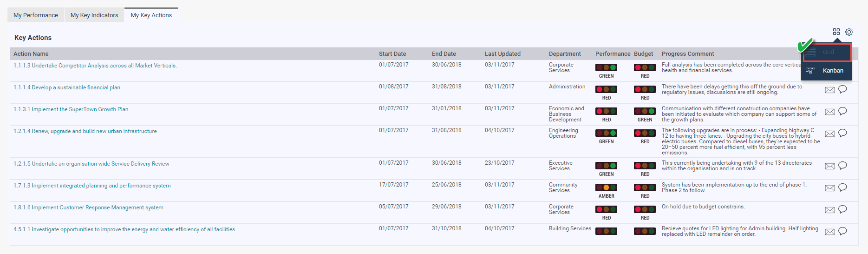Sort by the Start Date column header
The width and height of the screenshot is (868, 254).
[x=392, y=54]
